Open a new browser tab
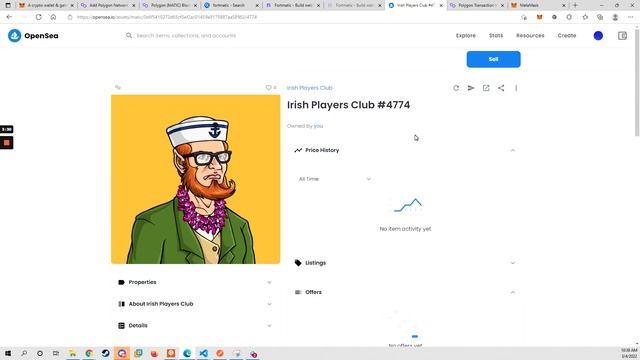The image size is (640, 360). coord(575,5)
